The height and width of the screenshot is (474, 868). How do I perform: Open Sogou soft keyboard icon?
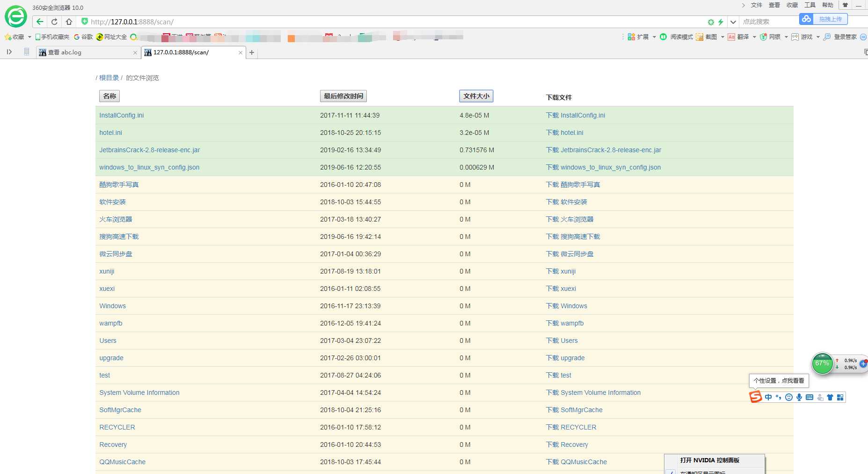pyautogui.click(x=810, y=397)
